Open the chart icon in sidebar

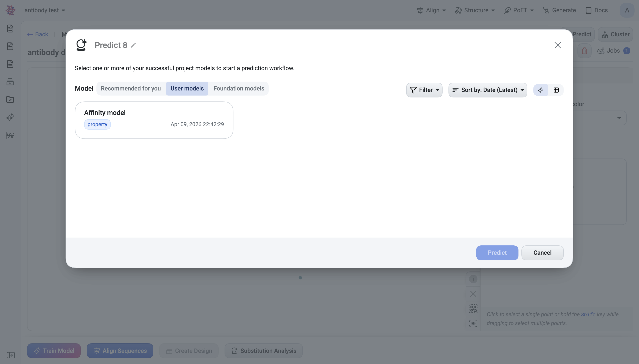click(x=10, y=135)
